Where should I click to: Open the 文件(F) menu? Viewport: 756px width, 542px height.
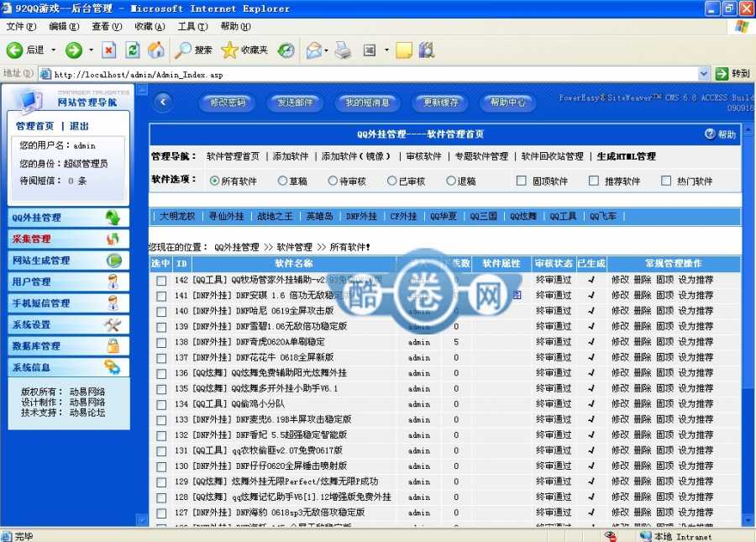click(21, 27)
